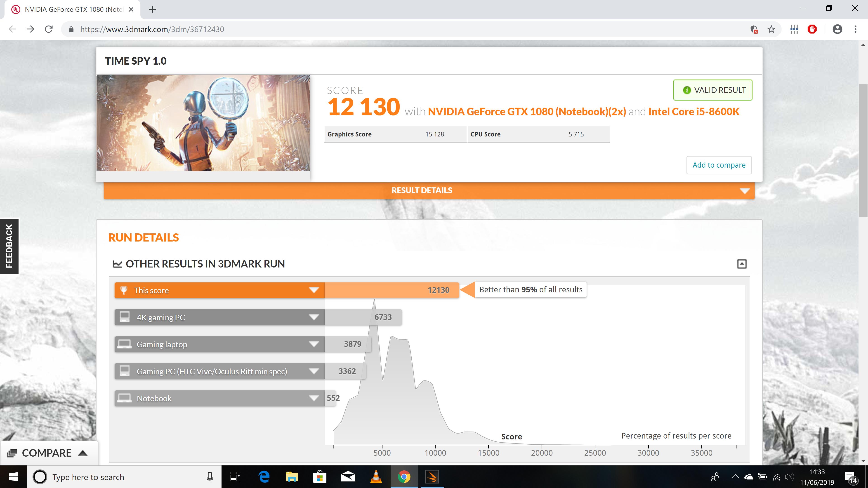Click Add to compare button

[x=719, y=165]
